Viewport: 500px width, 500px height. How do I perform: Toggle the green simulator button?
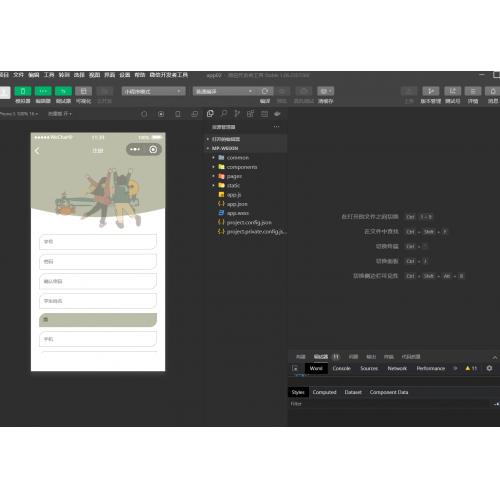coord(23,91)
